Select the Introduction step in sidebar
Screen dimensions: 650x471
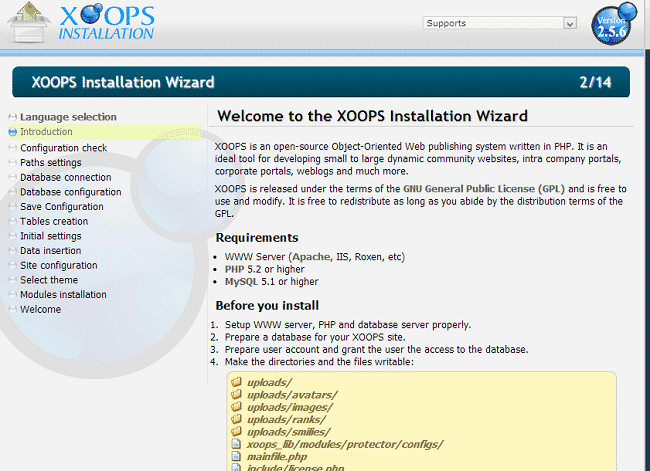pyautogui.click(x=46, y=132)
